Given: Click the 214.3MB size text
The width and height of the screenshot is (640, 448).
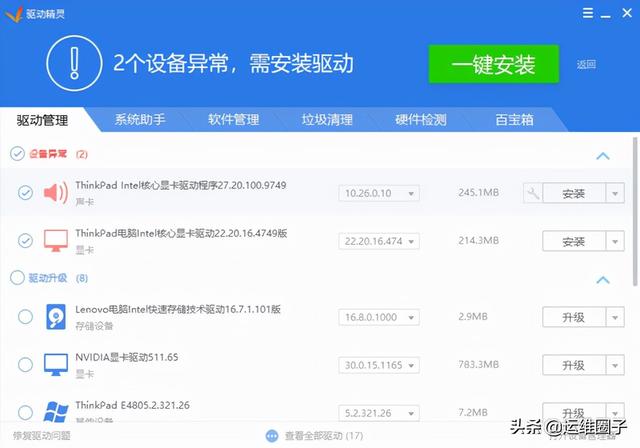Looking at the screenshot, I should pyautogui.click(x=478, y=240).
